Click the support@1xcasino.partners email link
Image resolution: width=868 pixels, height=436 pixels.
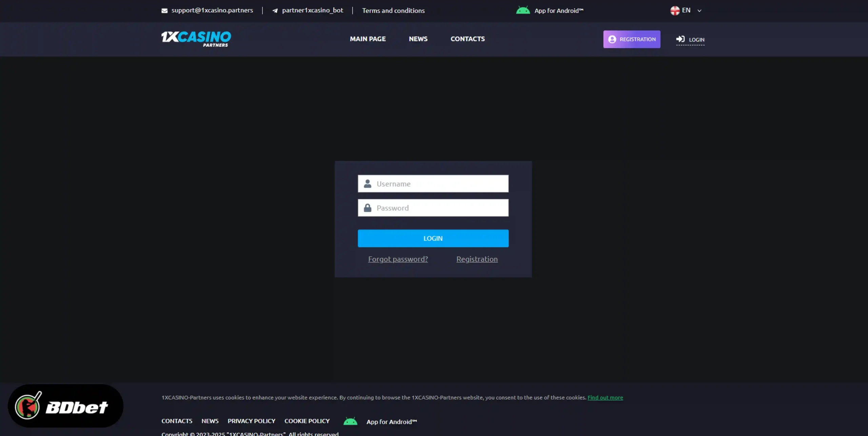pos(212,10)
